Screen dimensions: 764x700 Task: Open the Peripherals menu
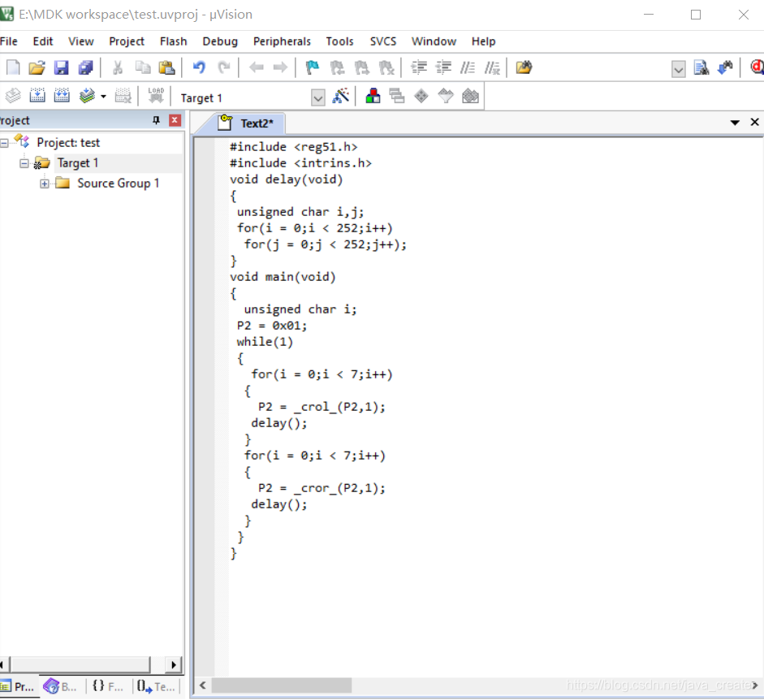[282, 41]
